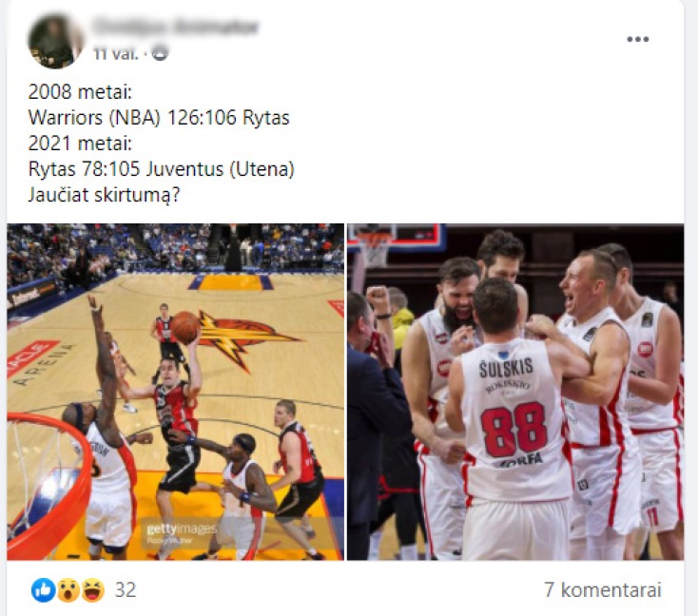
Task: Click the 'Jaučiat skirtumą?' text line
Action: click(x=104, y=195)
